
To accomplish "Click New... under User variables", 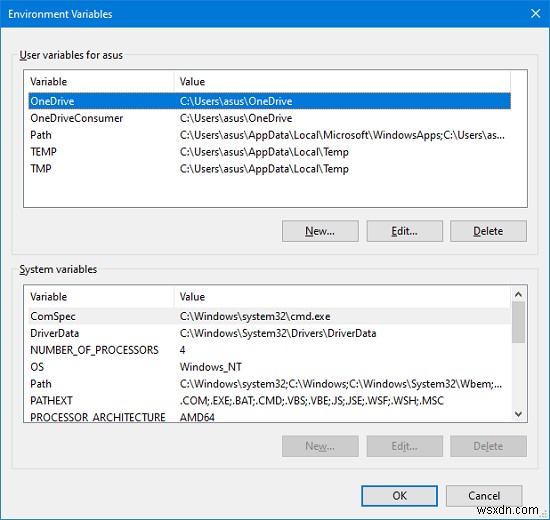I will [320, 231].
